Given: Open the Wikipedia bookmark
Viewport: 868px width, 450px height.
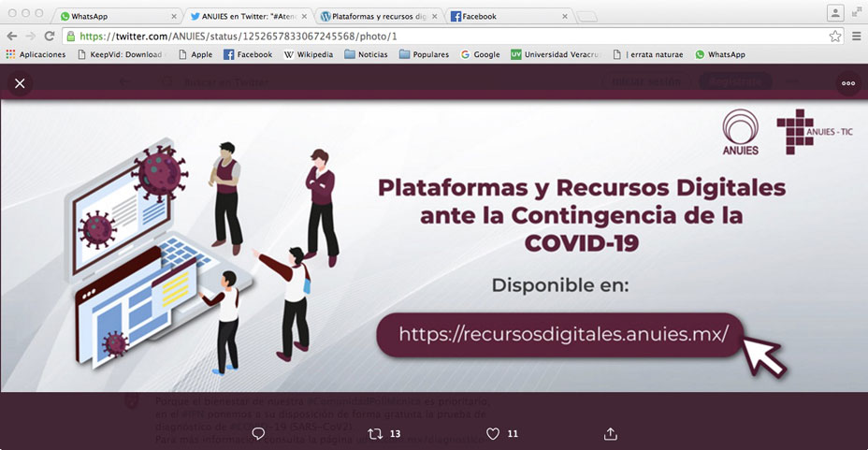Looking at the screenshot, I should tap(308, 54).
